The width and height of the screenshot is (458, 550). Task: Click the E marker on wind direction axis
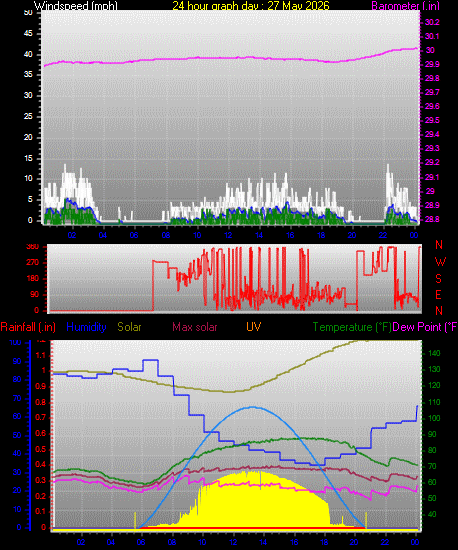click(x=438, y=295)
